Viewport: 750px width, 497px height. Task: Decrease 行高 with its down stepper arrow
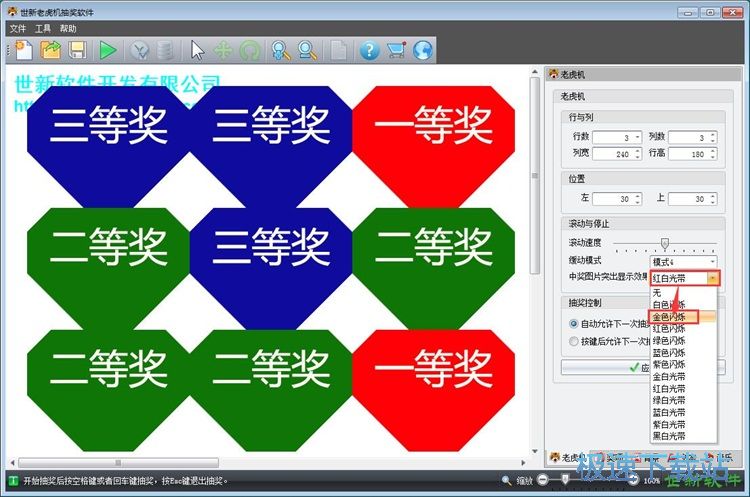click(x=713, y=157)
